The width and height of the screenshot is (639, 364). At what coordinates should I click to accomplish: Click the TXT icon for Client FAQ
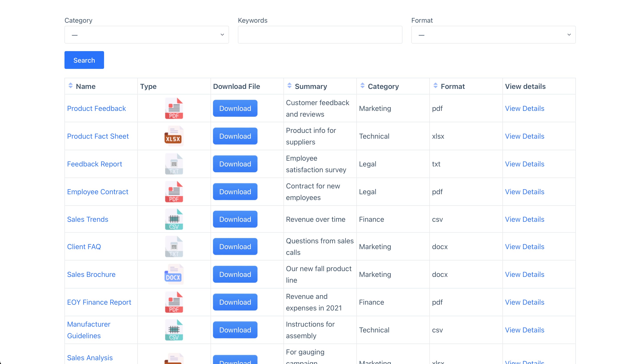(174, 246)
